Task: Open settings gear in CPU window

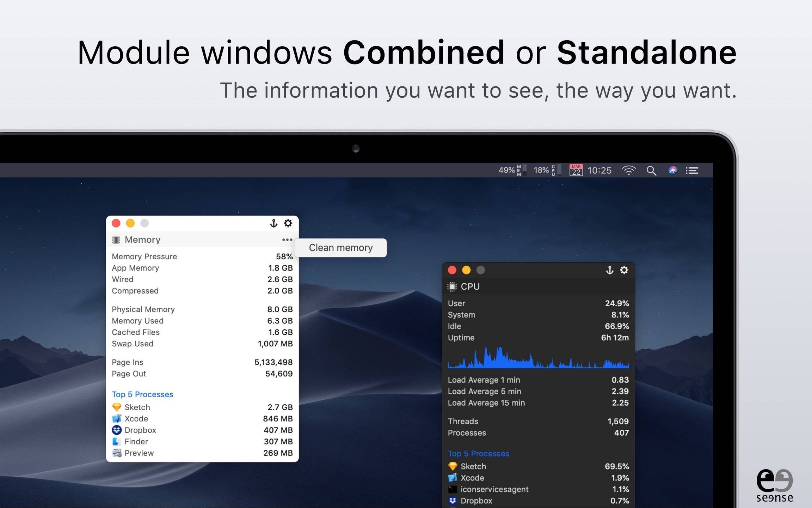Action: 624,270
